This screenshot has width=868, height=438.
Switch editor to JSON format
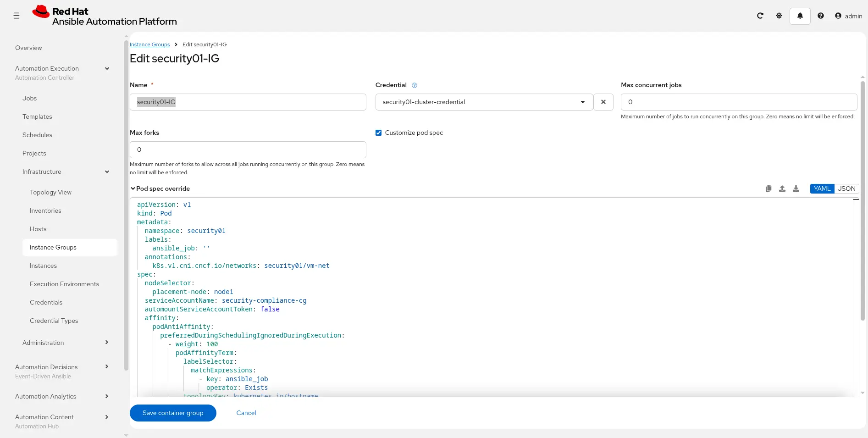point(846,189)
